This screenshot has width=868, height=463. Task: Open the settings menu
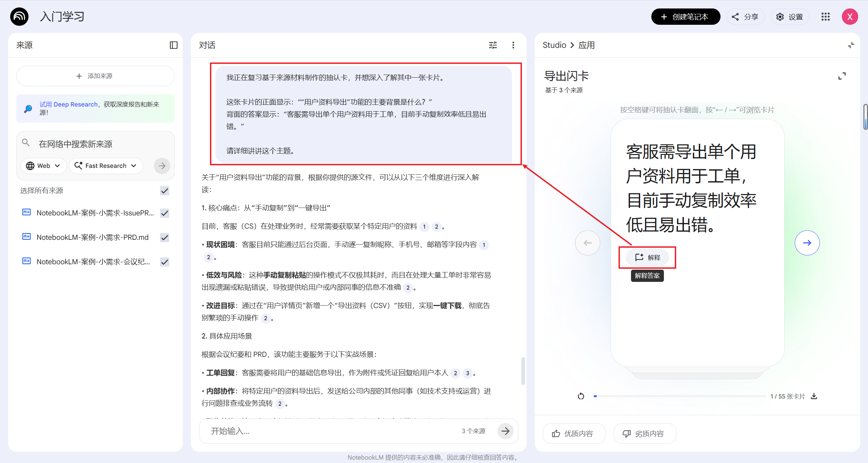click(790, 17)
